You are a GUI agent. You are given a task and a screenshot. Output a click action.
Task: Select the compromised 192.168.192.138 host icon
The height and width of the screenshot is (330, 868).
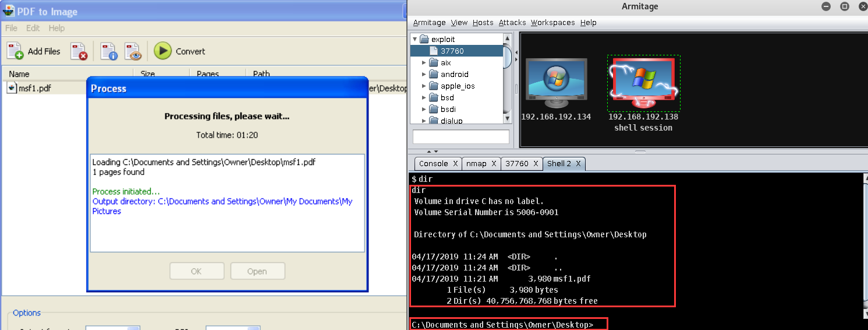tap(643, 83)
